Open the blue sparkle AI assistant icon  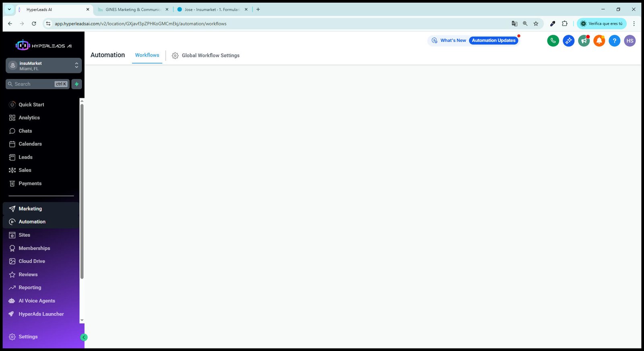coord(568,41)
